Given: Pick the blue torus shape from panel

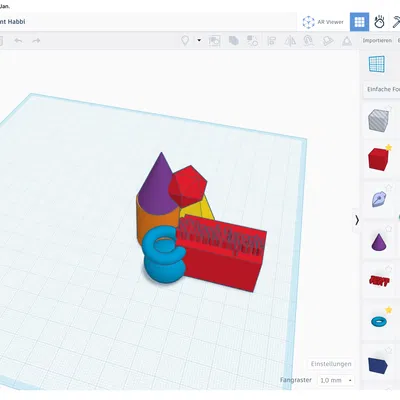Looking at the screenshot, I should coord(379,322).
